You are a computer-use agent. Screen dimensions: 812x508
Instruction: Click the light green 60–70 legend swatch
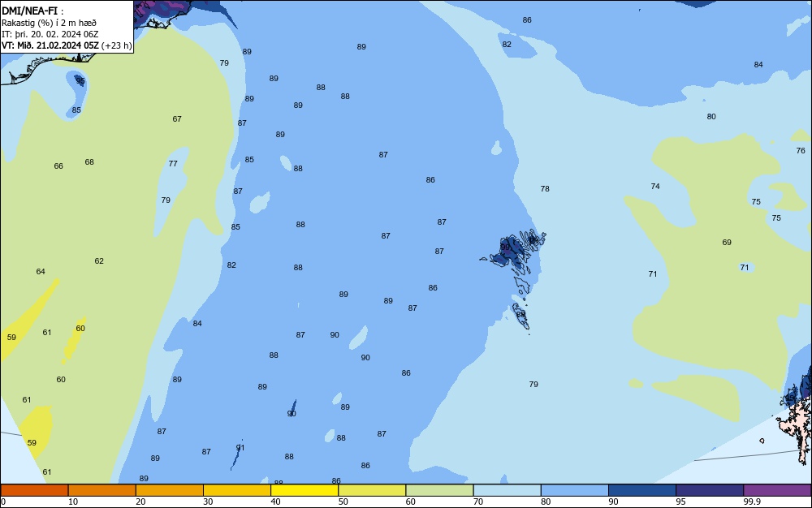coord(439,490)
